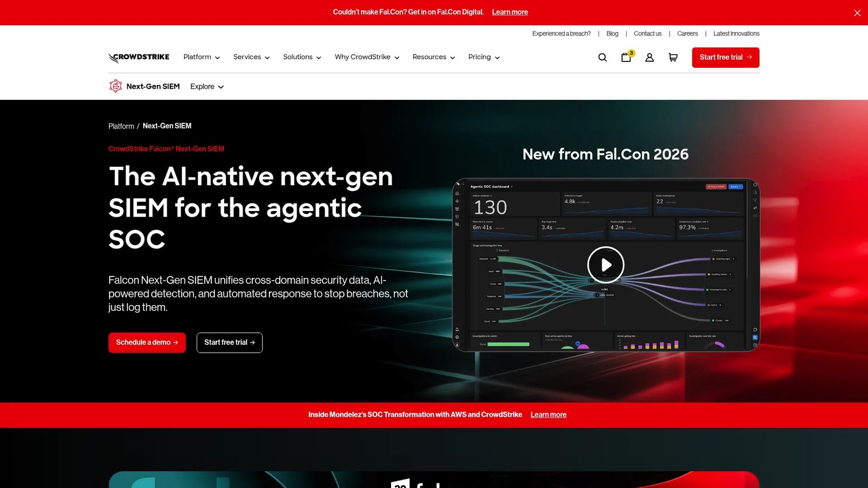Click the Next-Gen SIEM hexagon icon

[x=116, y=86]
